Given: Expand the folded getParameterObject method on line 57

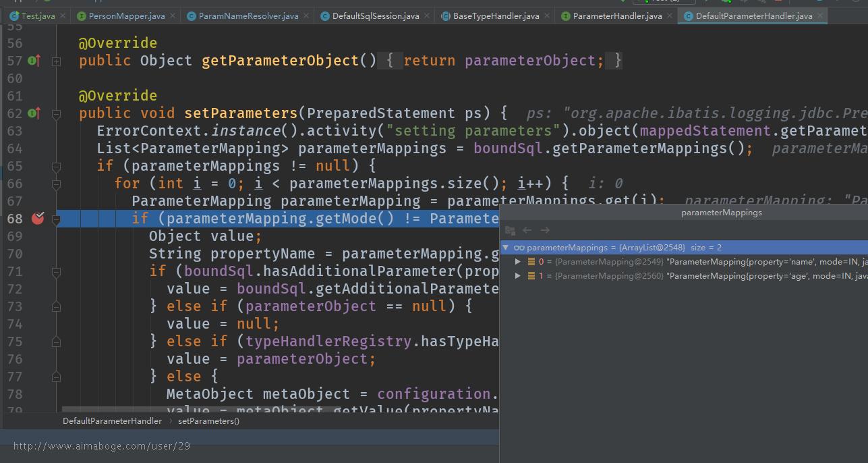Looking at the screenshot, I should (57, 61).
